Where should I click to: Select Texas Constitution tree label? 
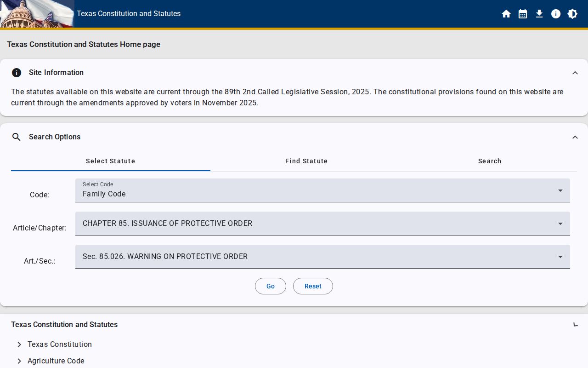60,345
